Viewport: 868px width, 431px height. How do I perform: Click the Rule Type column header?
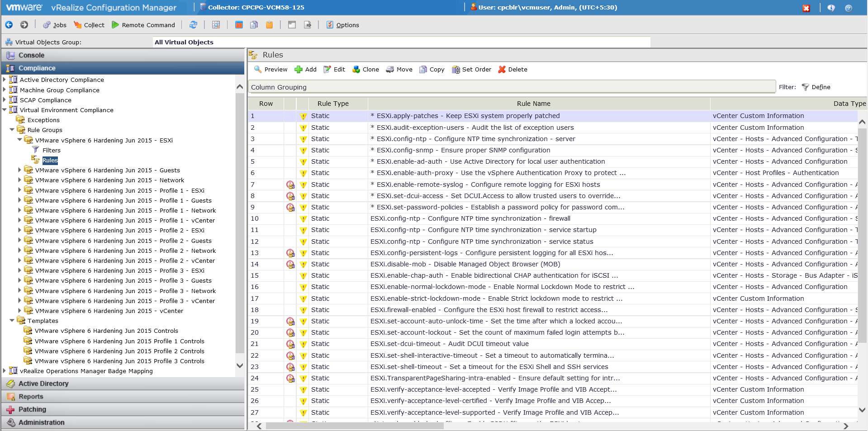(x=338, y=104)
